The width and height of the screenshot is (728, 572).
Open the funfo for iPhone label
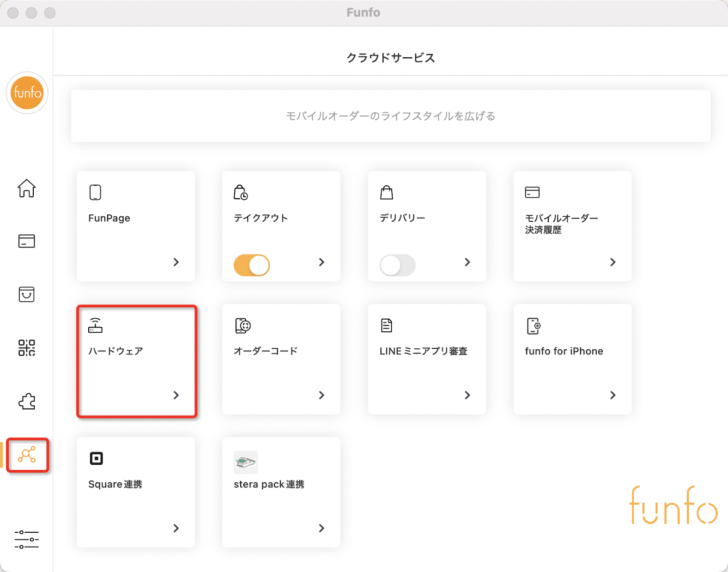click(564, 351)
